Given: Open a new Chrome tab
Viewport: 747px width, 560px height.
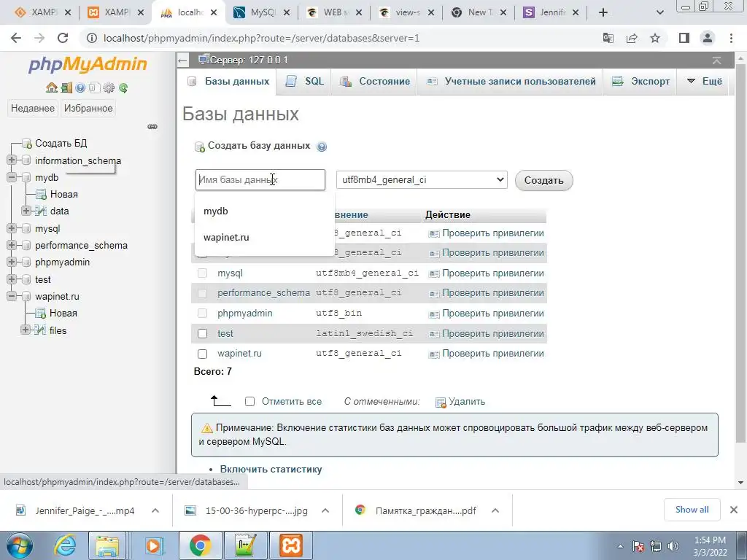Looking at the screenshot, I should pyautogui.click(x=603, y=13).
